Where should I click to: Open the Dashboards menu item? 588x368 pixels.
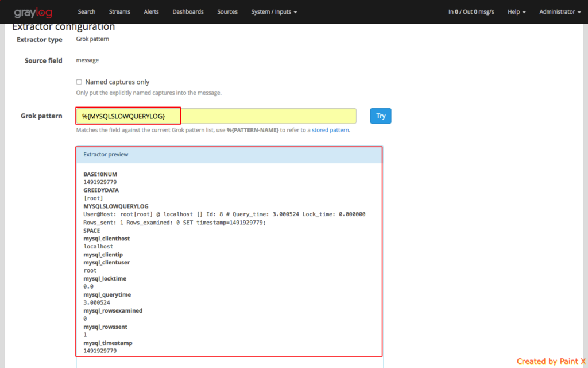(x=188, y=11)
